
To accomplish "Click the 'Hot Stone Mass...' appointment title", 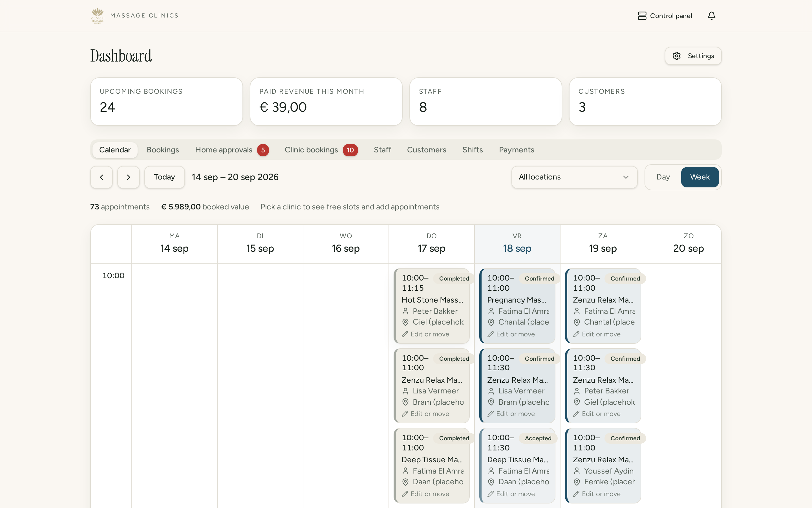I will coord(432,300).
